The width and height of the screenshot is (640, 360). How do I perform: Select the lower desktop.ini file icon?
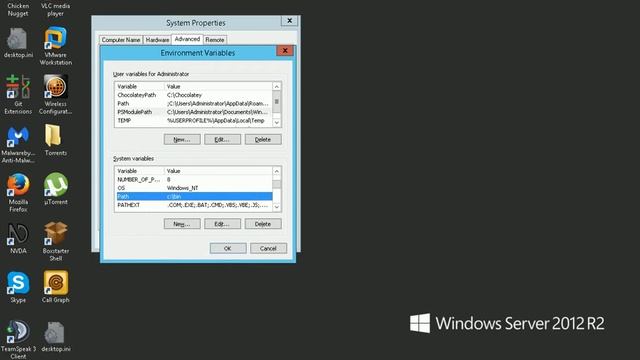tap(56, 337)
